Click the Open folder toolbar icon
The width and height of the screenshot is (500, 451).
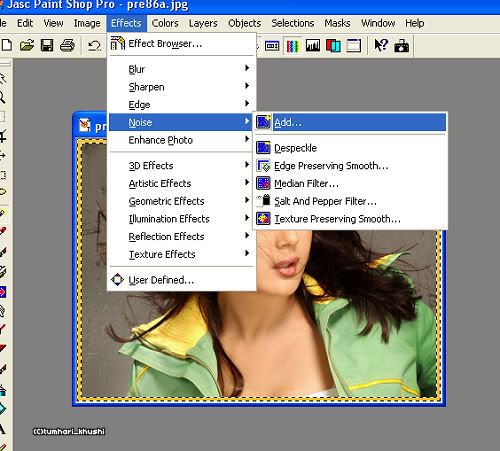(x=27, y=45)
